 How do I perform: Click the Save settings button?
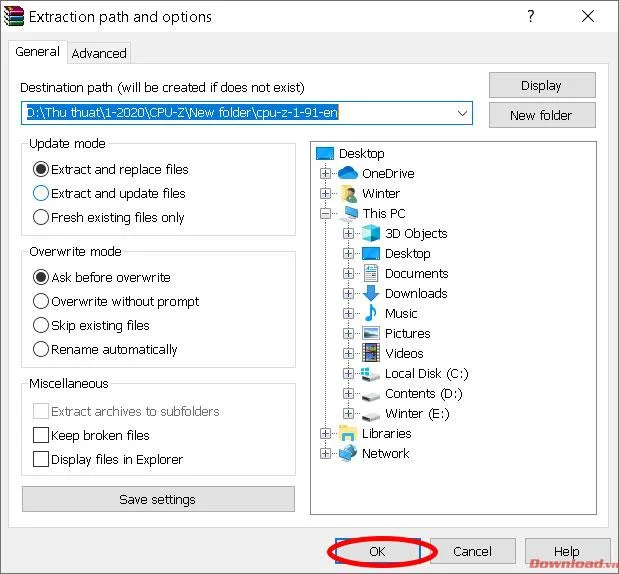(x=158, y=499)
